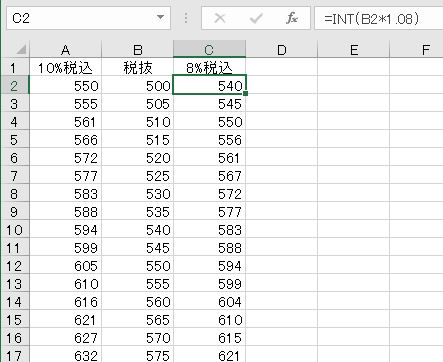This screenshot has height=362, width=443.
Task: Select column C header
Action: (209, 50)
